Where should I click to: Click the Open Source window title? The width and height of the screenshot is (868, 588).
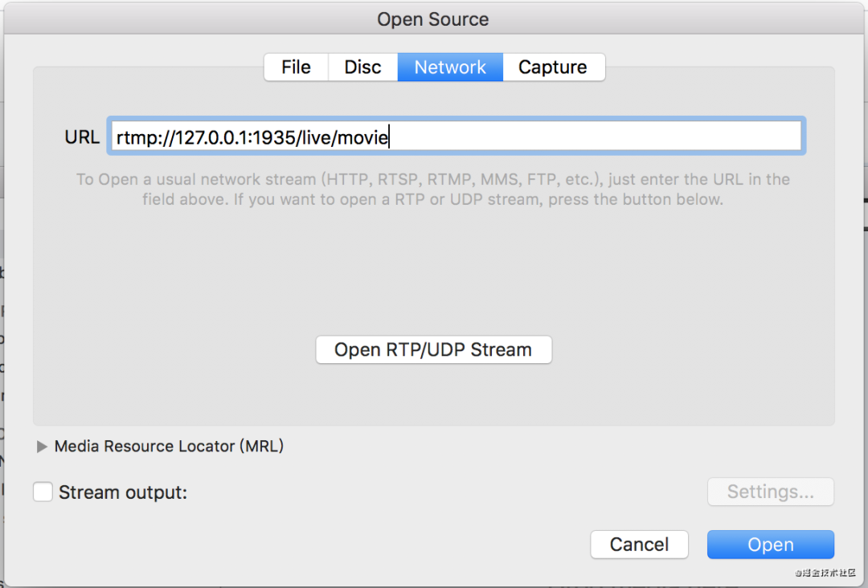click(433, 19)
